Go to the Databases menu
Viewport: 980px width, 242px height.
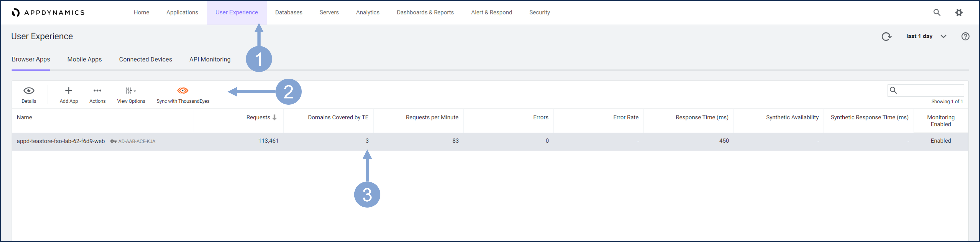click(288, 13)
